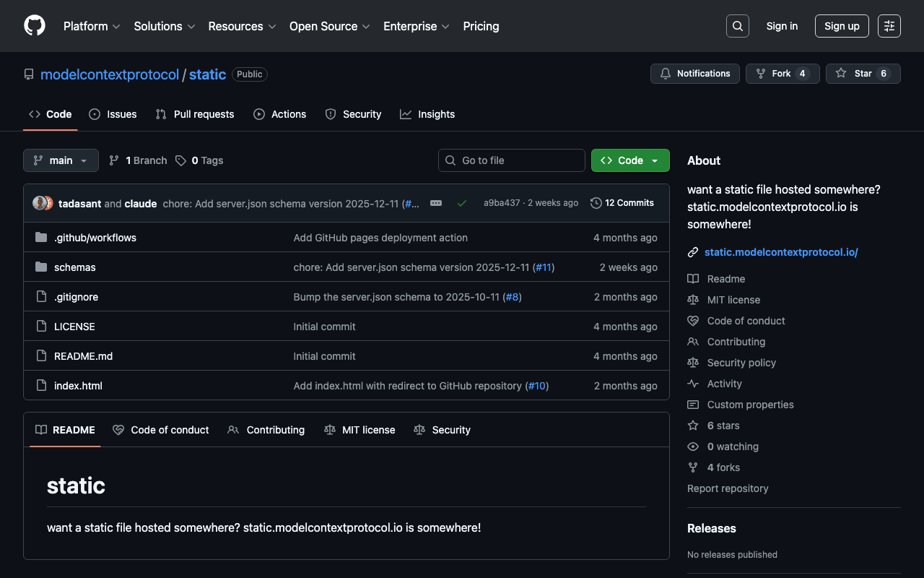Click the GitHub logo icon
Screen dimensions: 924x578
coord(35,26)
